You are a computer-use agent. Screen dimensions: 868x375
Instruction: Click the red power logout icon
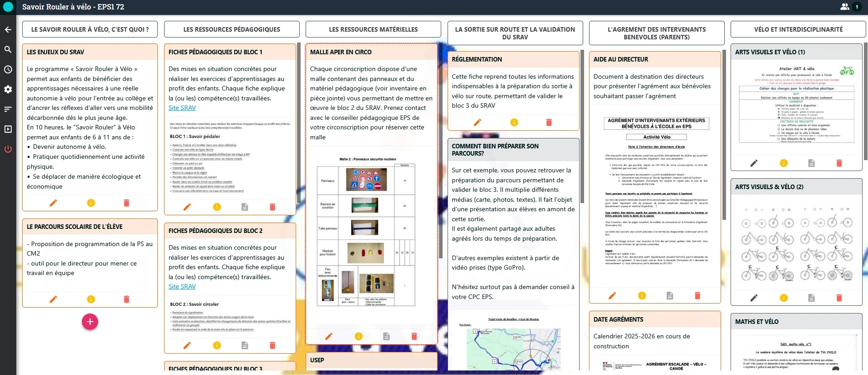(x=8, y=149)
